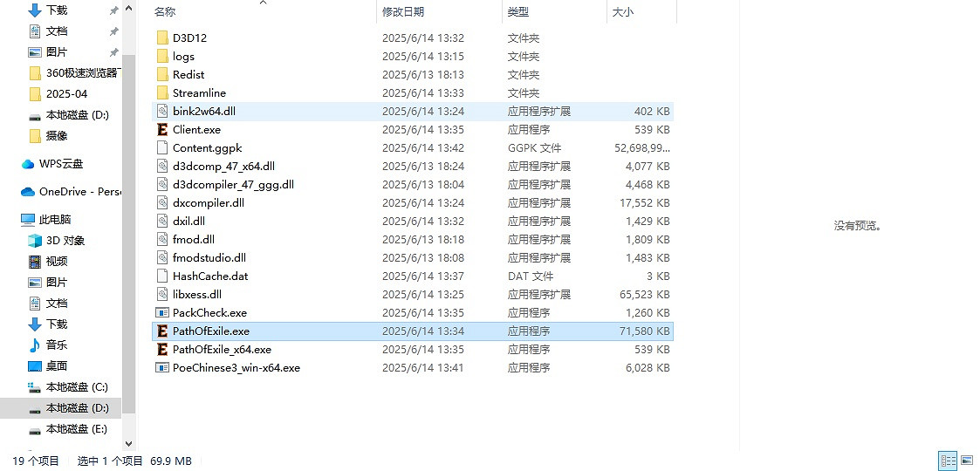Select the PackCheck.exe installer icon
The height and width of the screenshot is (471, 980).
tap(161, 313)
